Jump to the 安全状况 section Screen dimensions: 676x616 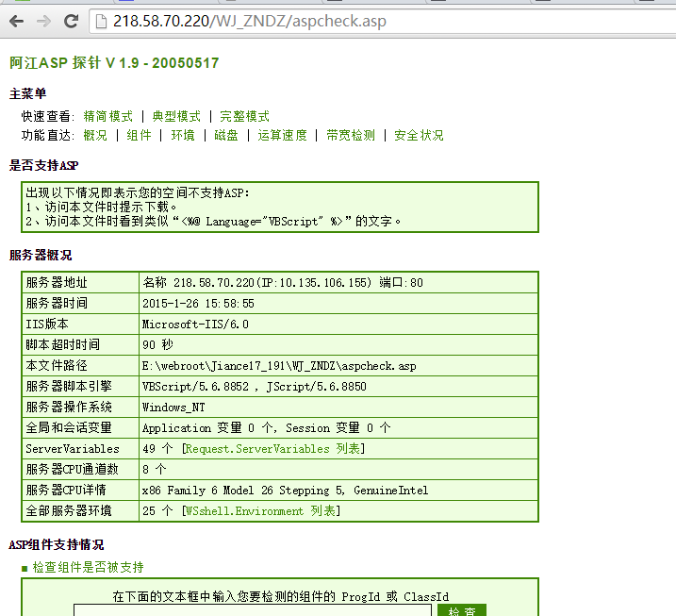pos(419,136)
